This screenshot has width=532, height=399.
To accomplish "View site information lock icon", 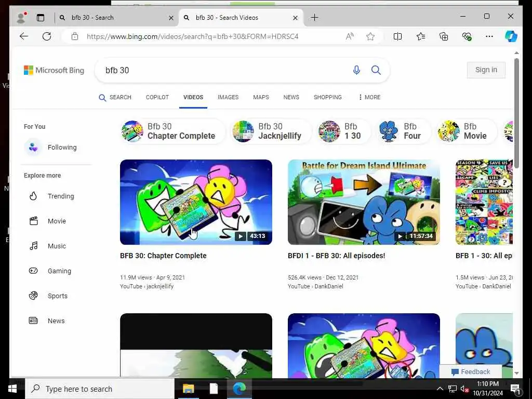I will point(75,36).
